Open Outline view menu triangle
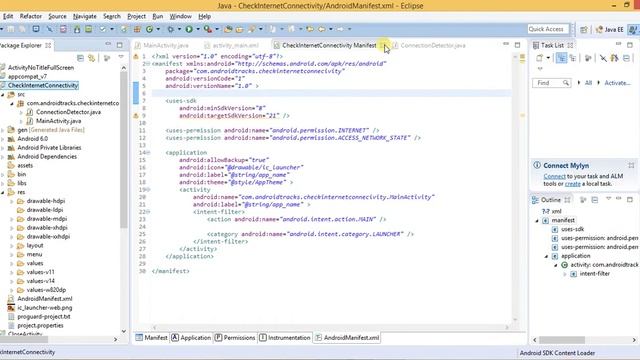 608,199
